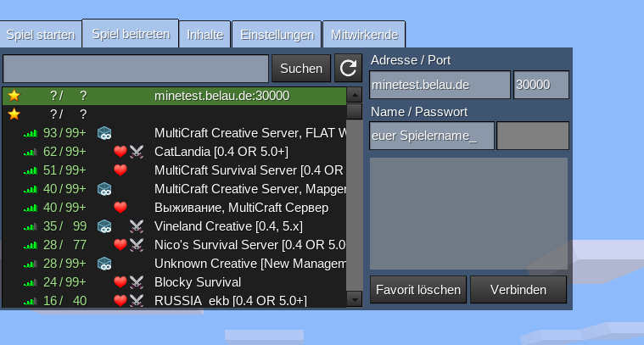Go to the Mitwirkende tab
The image size is (644, 345).
point(364,35)
